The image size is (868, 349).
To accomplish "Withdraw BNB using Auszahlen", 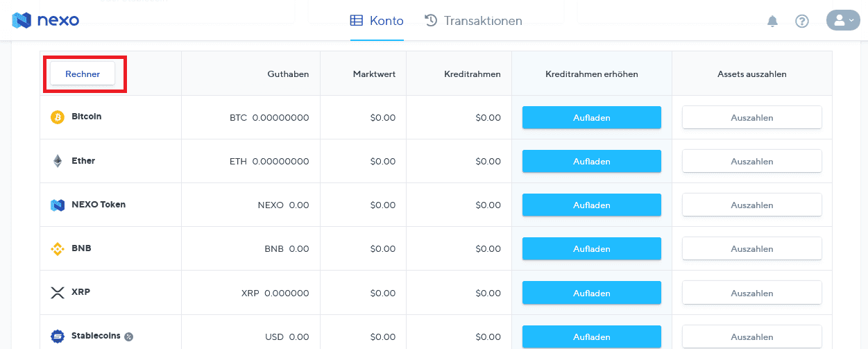I will click(751, 248).
